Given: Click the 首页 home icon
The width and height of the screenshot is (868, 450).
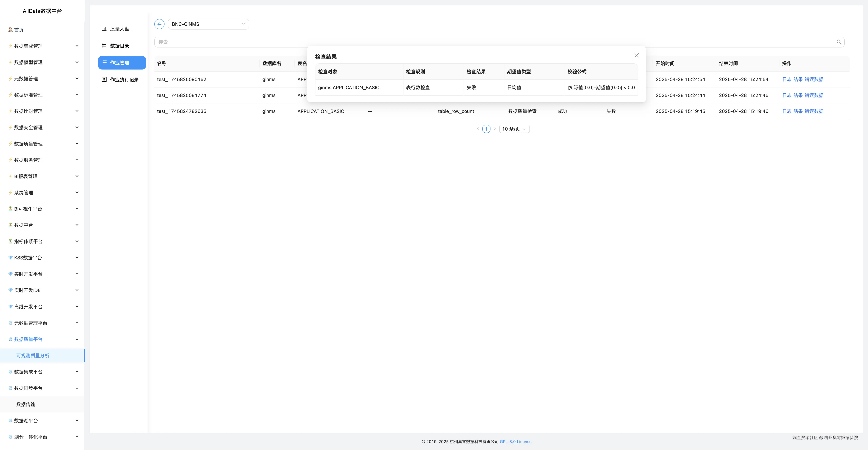Looking at the screenshot, I should pyautogui.click(x=11, y=30).
